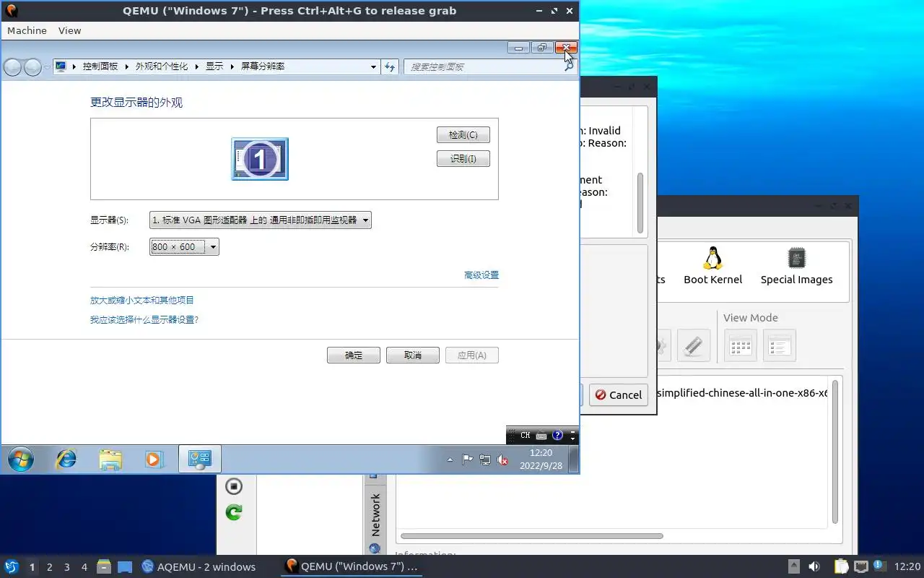Screen dimensions: 924x578
Task: Click the refresh button beside the address bar
Action: point(390,66)
